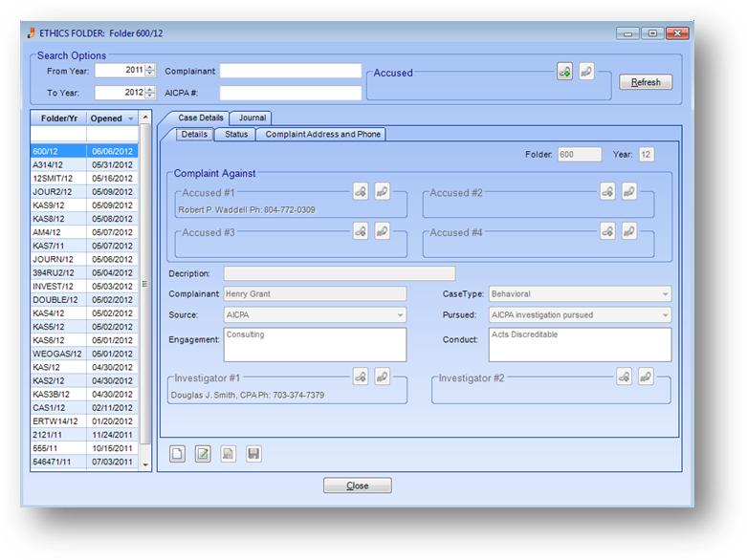Click the app icon in the title bar
This screenshot has width=747, height=560.
click(32, 33)
